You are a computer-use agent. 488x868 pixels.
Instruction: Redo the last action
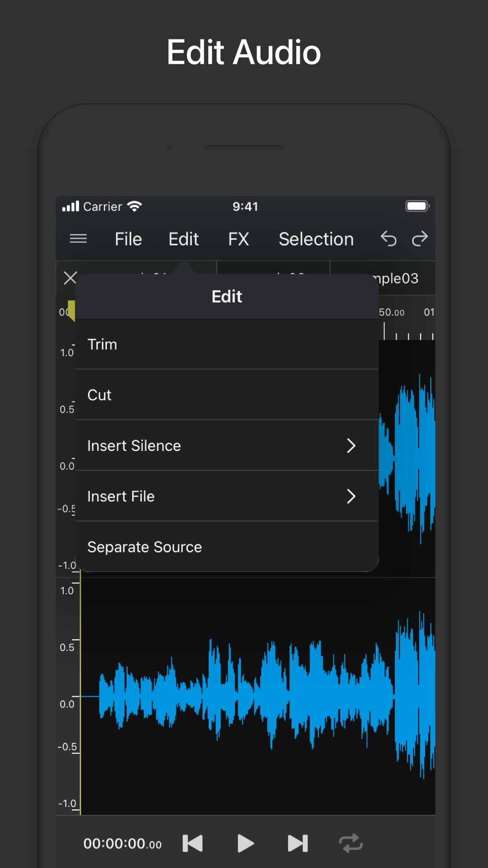pyautogui.click(x=420, y=239)
